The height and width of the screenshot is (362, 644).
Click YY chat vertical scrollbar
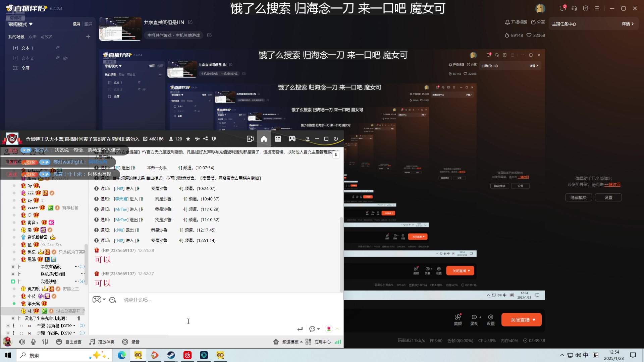click(x=341, y=255)
